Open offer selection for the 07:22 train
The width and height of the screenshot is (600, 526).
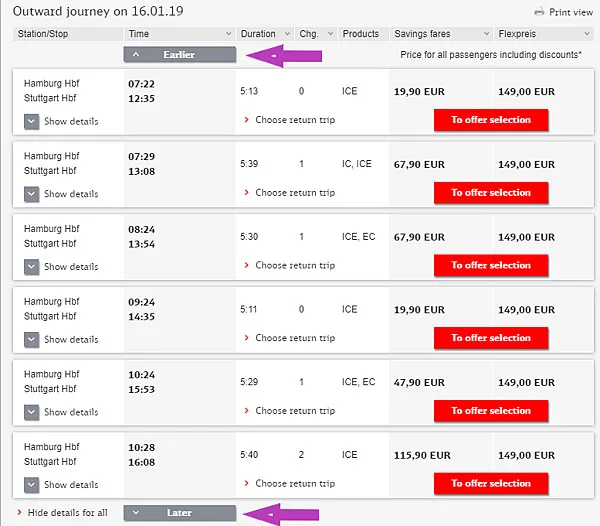(490, 120)
